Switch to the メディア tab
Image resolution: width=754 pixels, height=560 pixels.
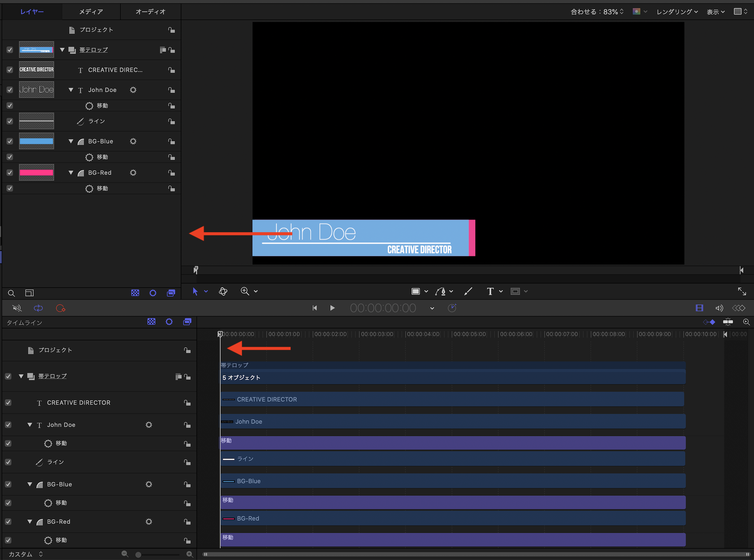[91, 12]
